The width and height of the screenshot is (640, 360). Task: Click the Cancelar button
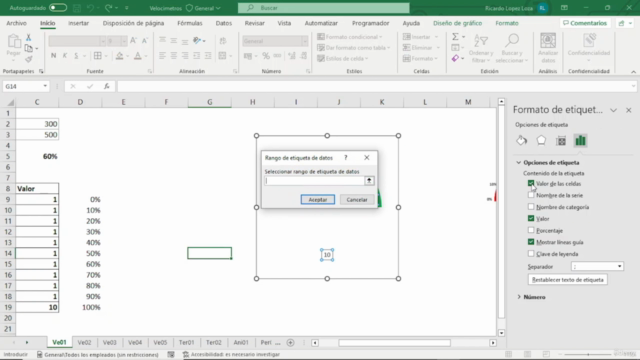[357, 200]
